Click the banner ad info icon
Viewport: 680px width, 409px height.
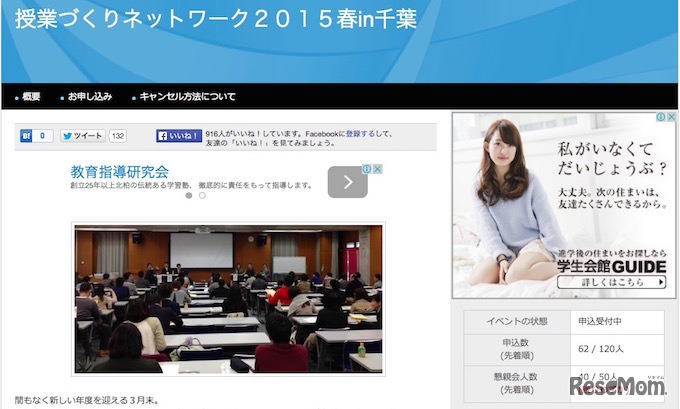pos(366,169)
